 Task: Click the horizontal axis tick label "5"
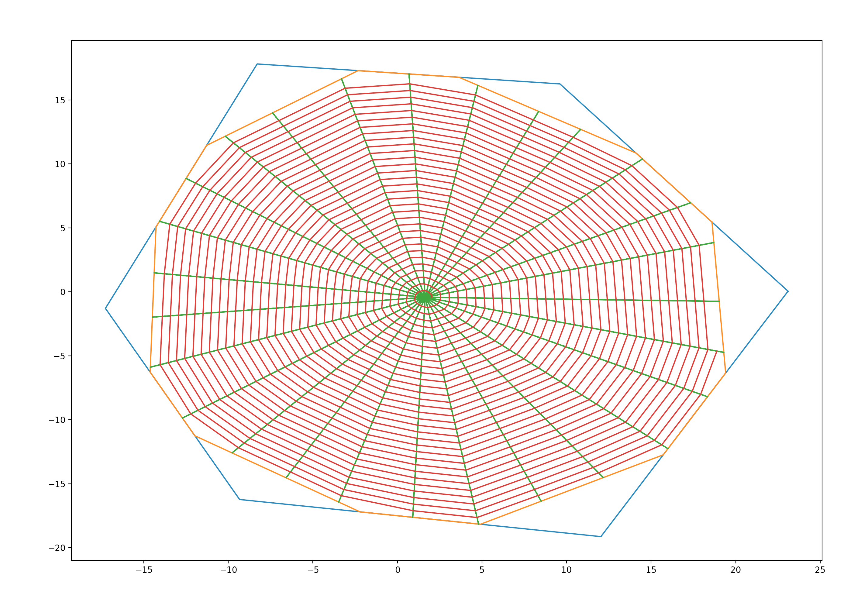tap(482, 570)
